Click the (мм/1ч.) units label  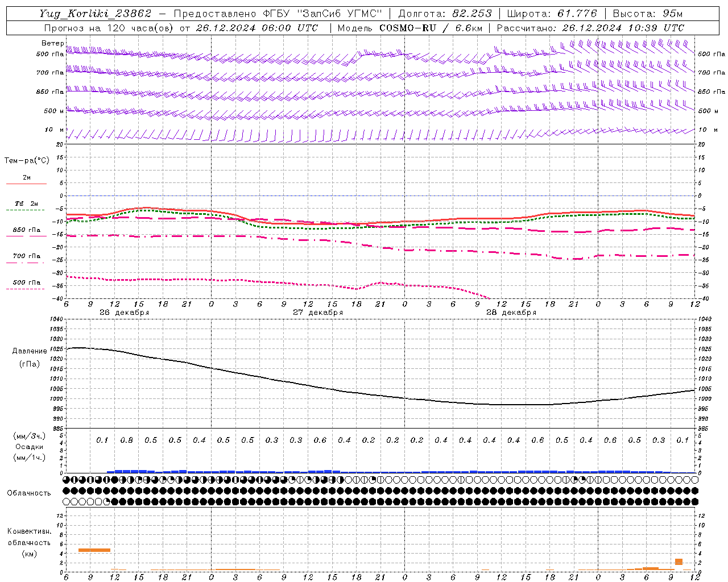pos(30,458)
